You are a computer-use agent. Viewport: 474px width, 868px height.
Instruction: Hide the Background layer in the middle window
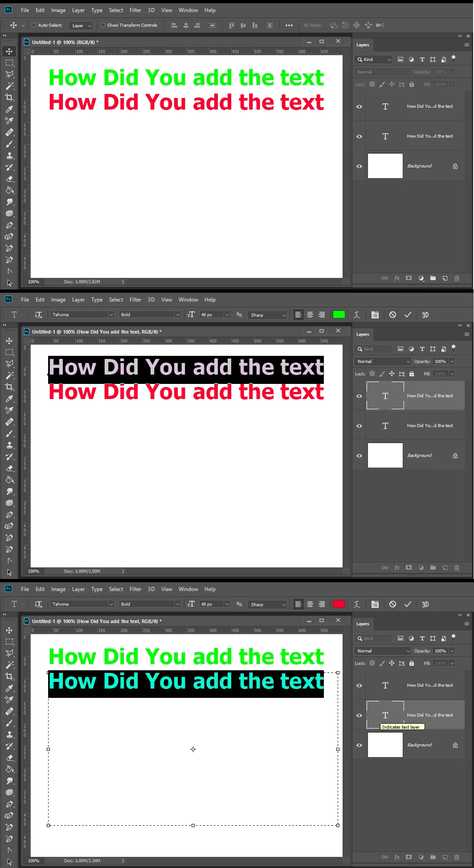(359, 456)
